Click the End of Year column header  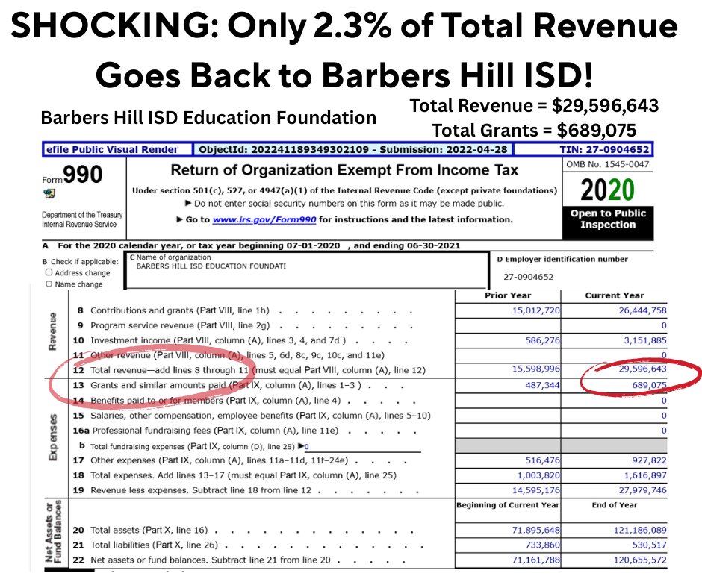614,504
